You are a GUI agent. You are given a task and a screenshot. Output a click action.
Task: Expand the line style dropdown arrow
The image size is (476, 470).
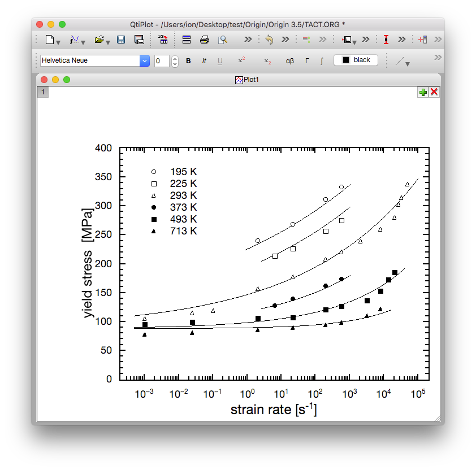407,63
